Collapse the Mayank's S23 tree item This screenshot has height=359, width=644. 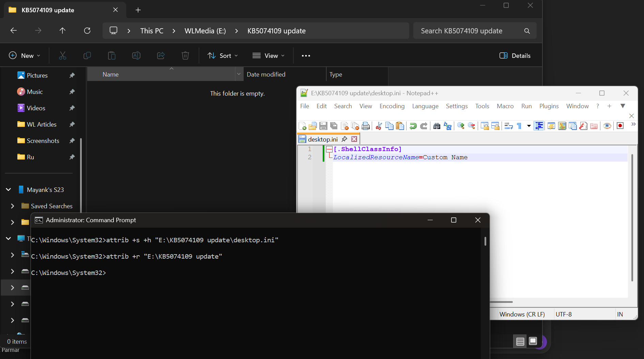tap(8, 190)
